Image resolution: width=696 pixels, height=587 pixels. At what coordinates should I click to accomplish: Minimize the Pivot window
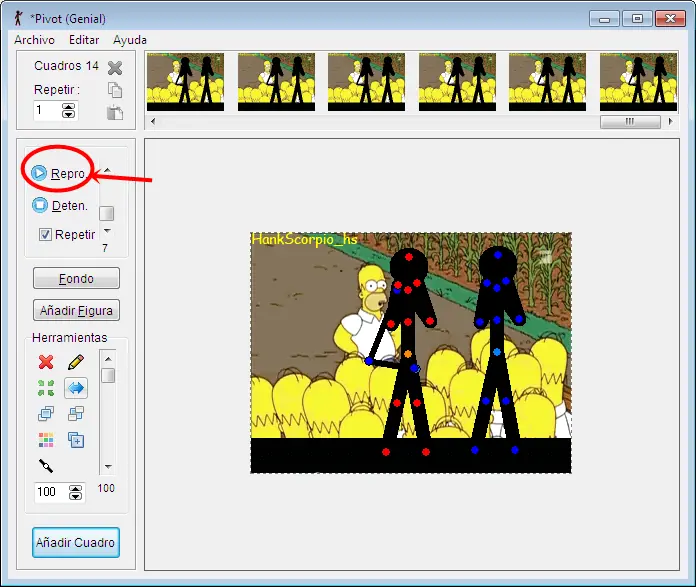pos(604,19)
